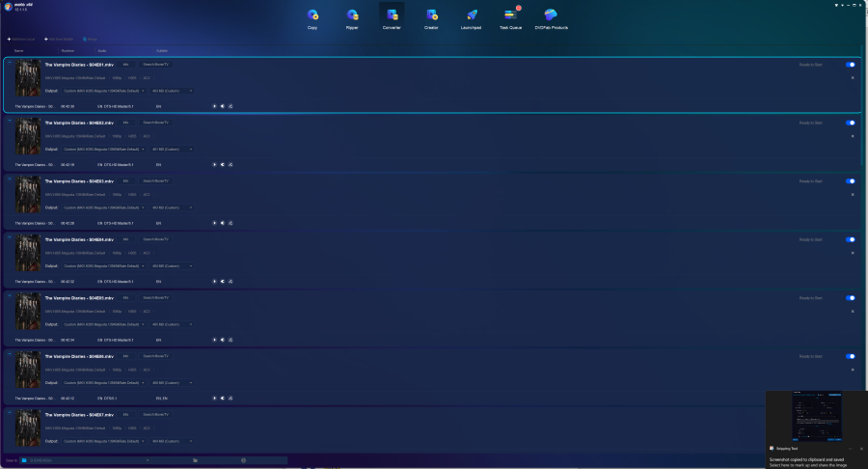The width and height of the screenshot is (868, 469).
Task: Click Search Movie/TV for S04E02
Action: click(x=155, y=123)
